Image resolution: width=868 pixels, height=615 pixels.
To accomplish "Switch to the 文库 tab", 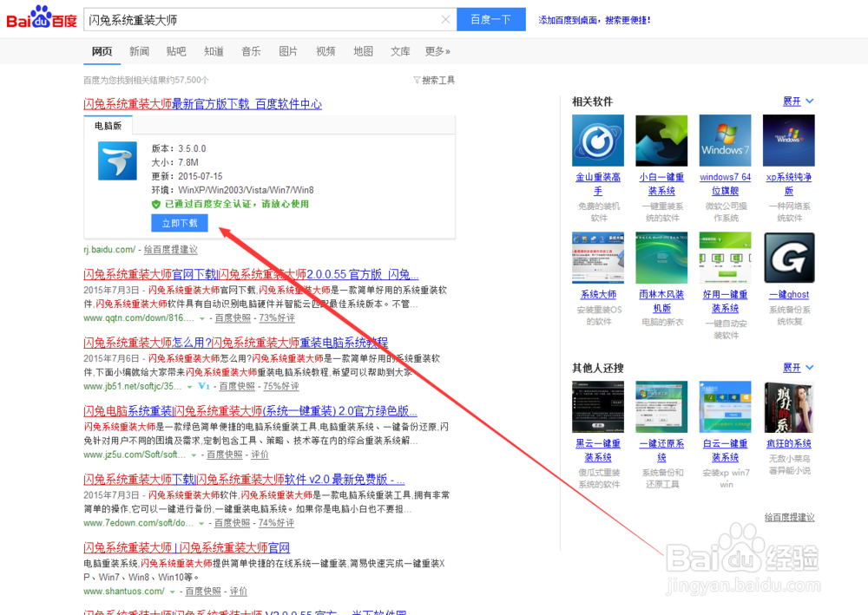I will [400, 51].
